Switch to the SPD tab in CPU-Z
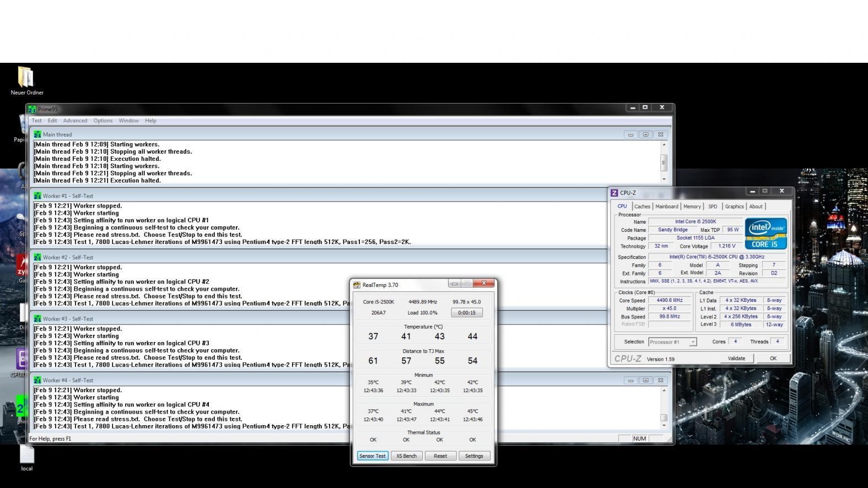Image resolution: width=868 pixels, height=488 pixels. (x=713, y=207)
